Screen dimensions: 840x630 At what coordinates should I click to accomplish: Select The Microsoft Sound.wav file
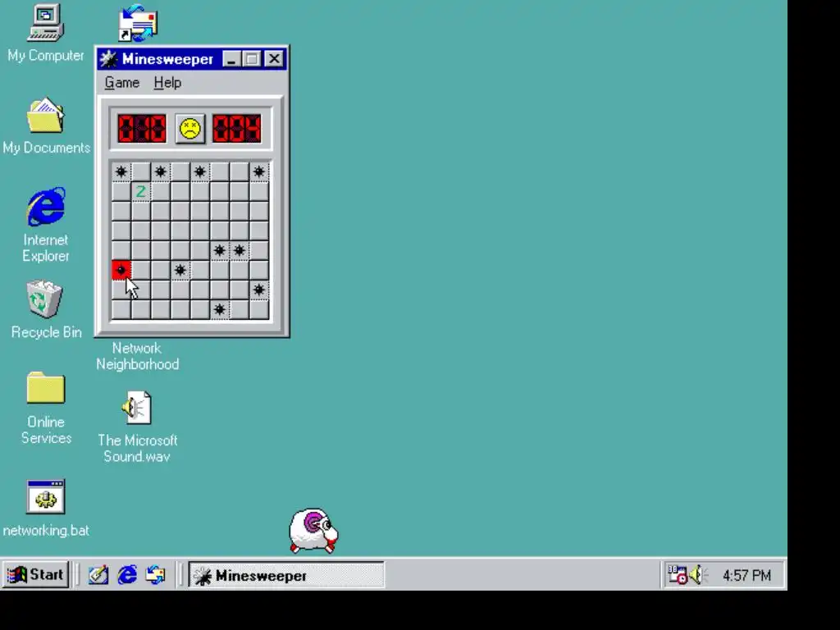tap(137, 409)
